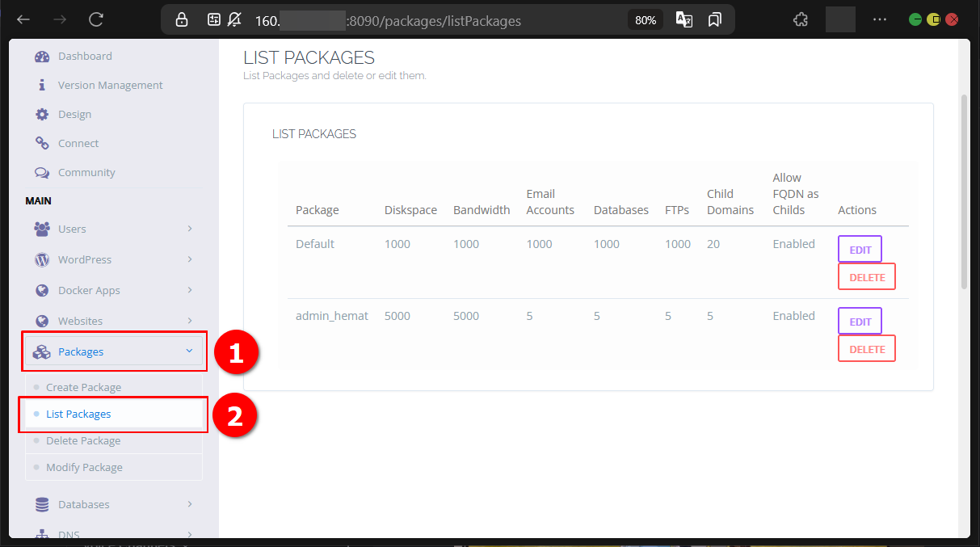Click the Default package name cell
Screen dimensions: 980x547
[315, 244]
